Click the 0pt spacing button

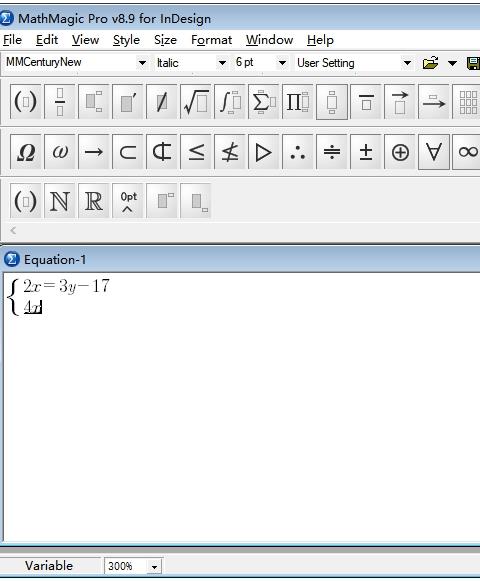(x=128, y=201)
